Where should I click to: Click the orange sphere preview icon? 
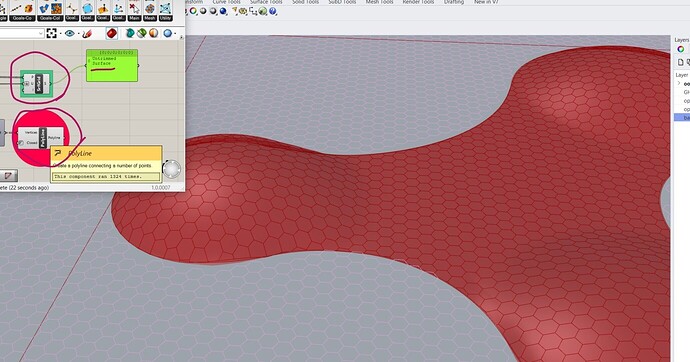153,33
